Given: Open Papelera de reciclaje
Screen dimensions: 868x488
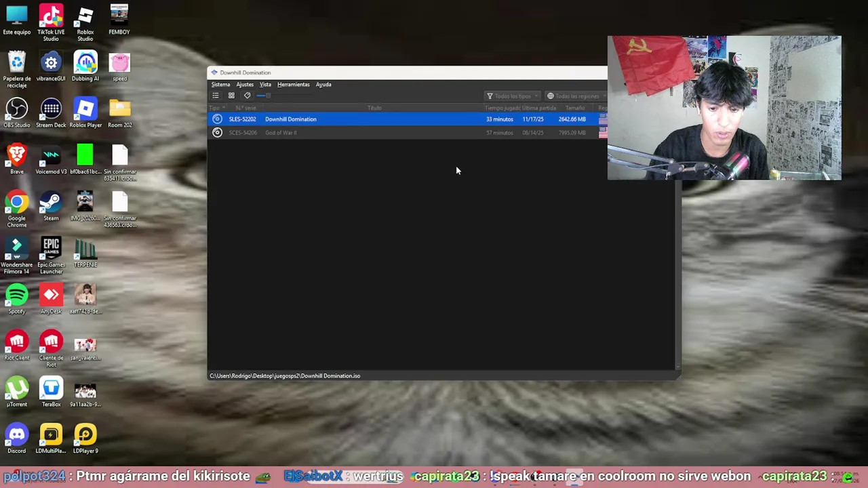Looking at the screenshot, I should pyautogui.click(x=17, y=70).
